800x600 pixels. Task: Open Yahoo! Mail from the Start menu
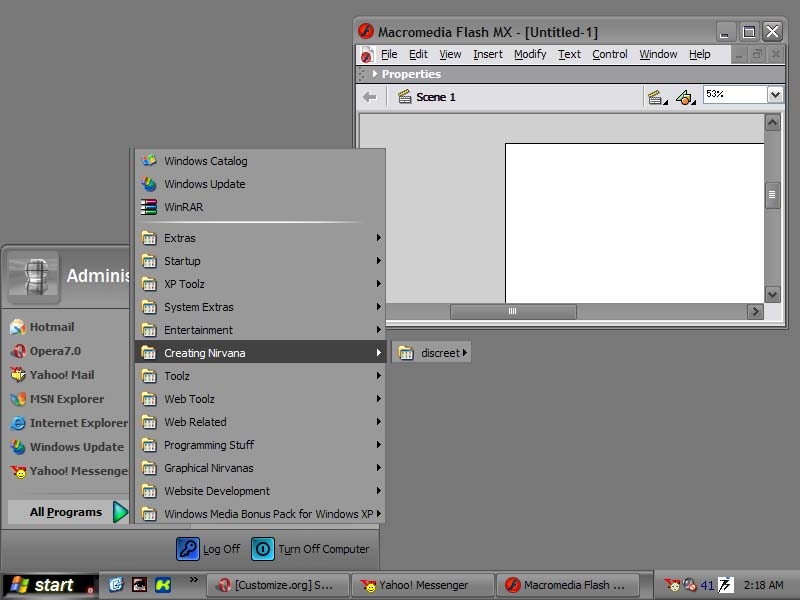(66, 375)
